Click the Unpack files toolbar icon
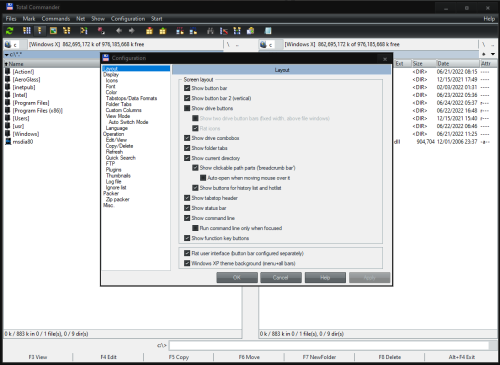The height and width of the screenshot is (365, 500). [163, 31]
